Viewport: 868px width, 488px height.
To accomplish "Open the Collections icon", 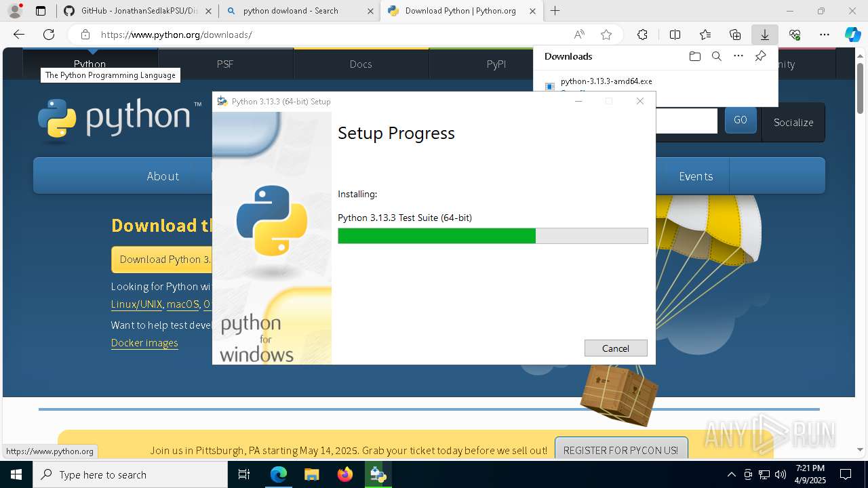I will click(735, 35).
